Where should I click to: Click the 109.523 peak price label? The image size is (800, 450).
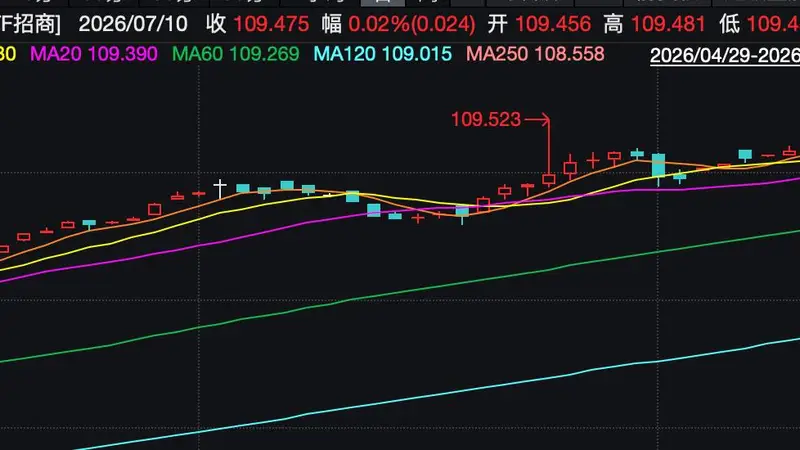486,119
